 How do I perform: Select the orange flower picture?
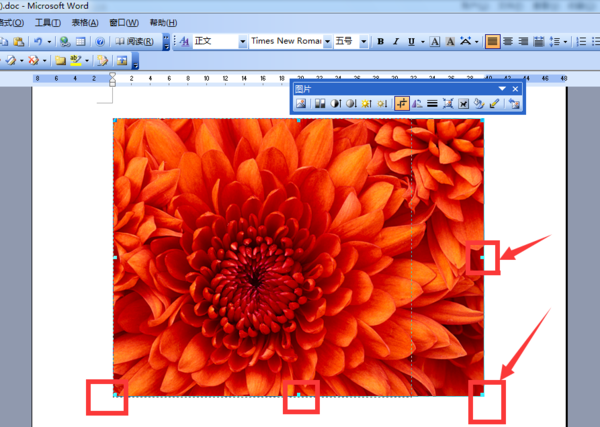(x=298, y=257)
